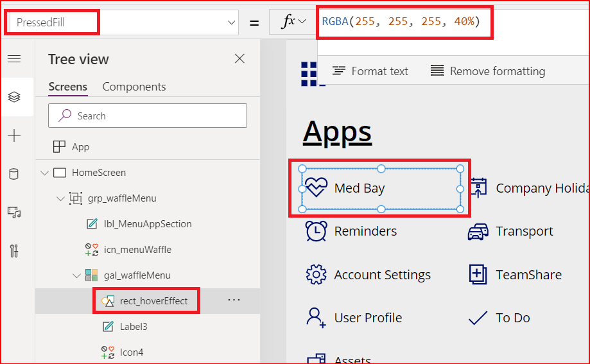The height and width of the screenshot is (364, 590).
Task: Open the Data cylinder icon
Action: 14,174
